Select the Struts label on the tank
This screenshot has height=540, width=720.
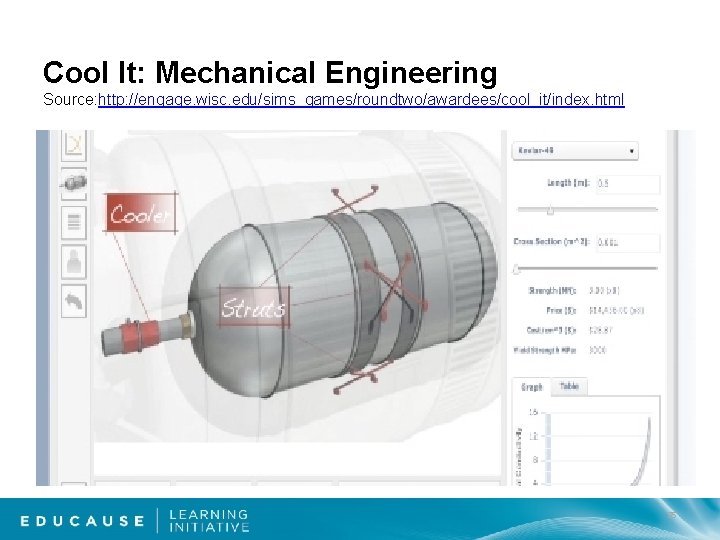[x=254, y=307]
